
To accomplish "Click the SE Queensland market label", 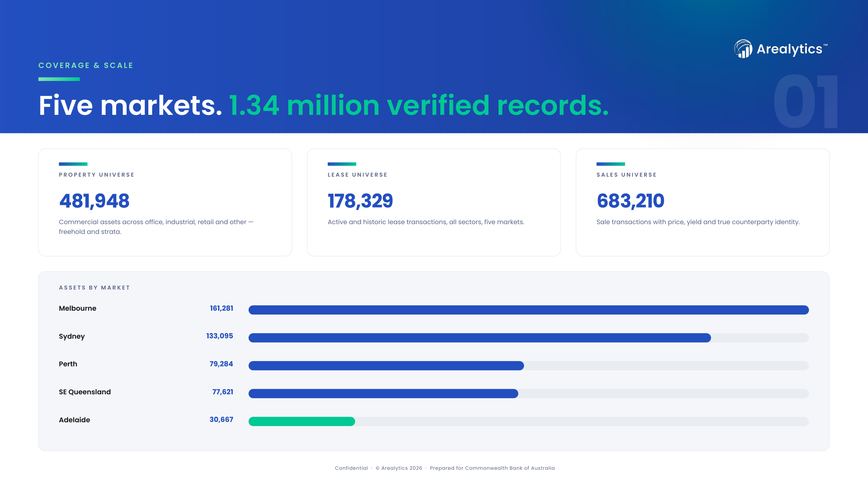I will pyautogui.click(x=85, y=392).
